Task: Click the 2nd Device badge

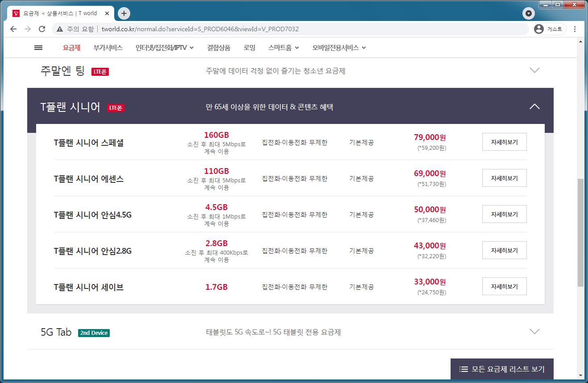Action: point(94,333)
